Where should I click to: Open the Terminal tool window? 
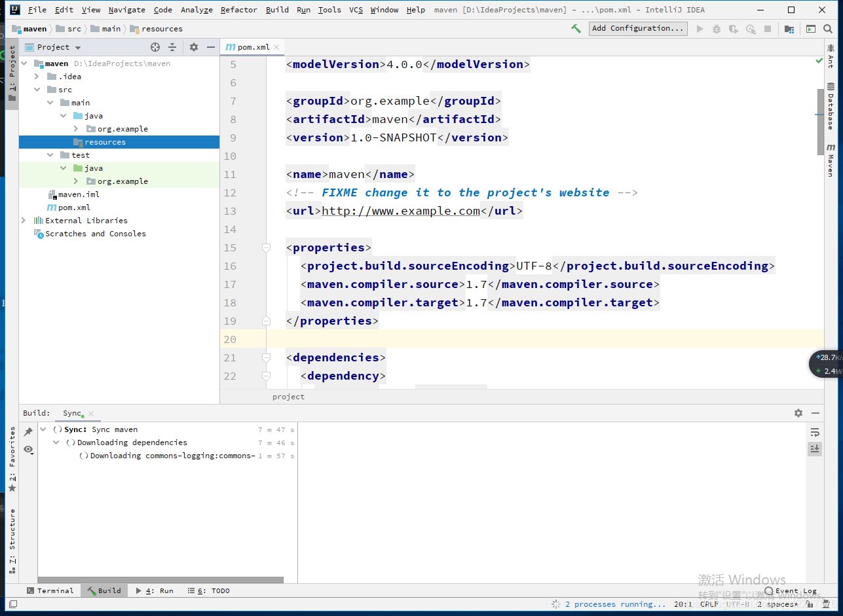50,590
